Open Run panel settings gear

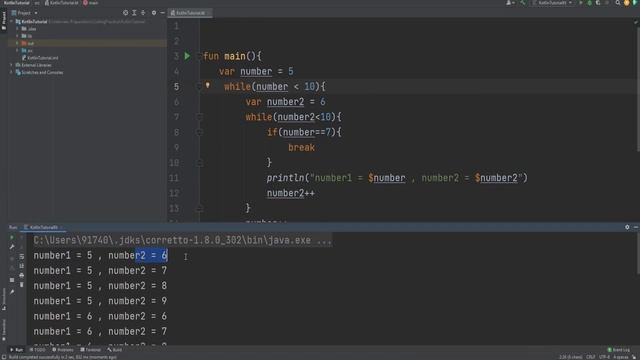[x=627, y=227]
